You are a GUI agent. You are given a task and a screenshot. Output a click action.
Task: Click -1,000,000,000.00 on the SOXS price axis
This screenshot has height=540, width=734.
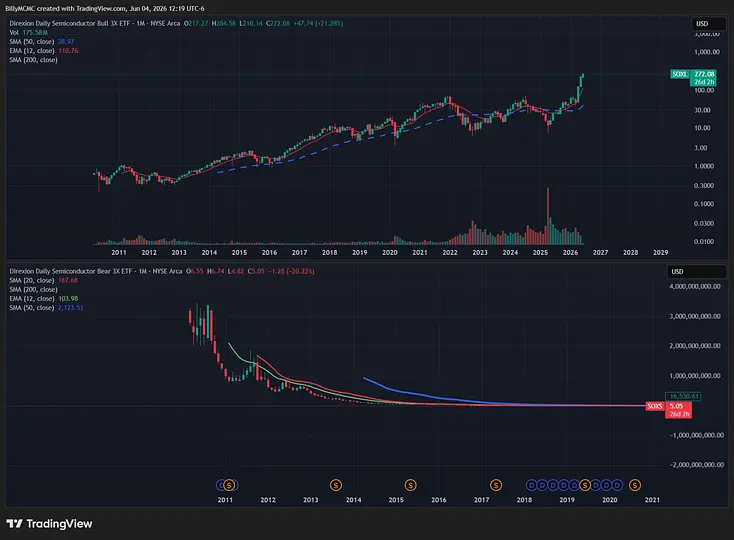coord(697,435)
